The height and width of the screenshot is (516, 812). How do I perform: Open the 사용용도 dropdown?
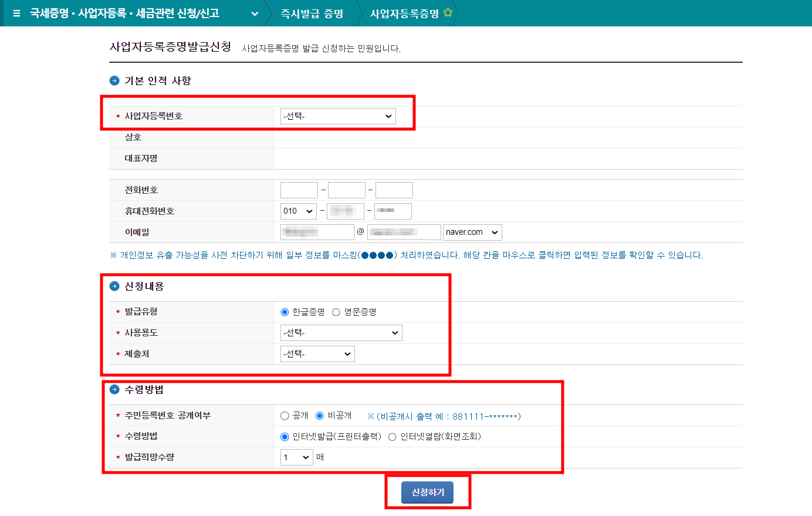[341, 332]
